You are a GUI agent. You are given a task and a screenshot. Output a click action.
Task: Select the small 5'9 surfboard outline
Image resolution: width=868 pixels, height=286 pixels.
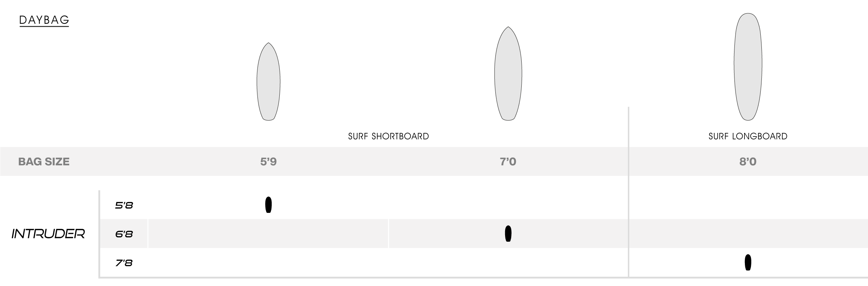268,81
